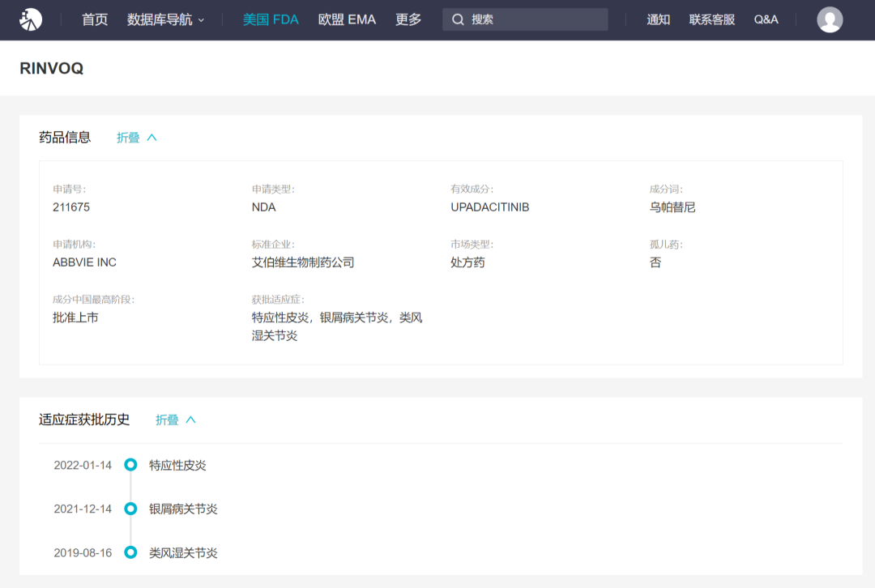The width and height of the screenshot is (875, 588).
Task: Expand the 数据库导航 dropdown menu
Action: click(166, 19)
